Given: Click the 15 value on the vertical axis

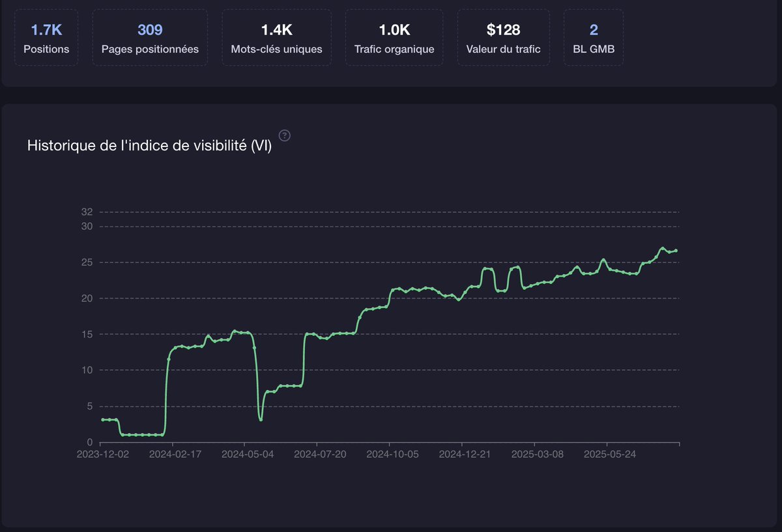Looking at the screenshot, I should tap(87, 335).
